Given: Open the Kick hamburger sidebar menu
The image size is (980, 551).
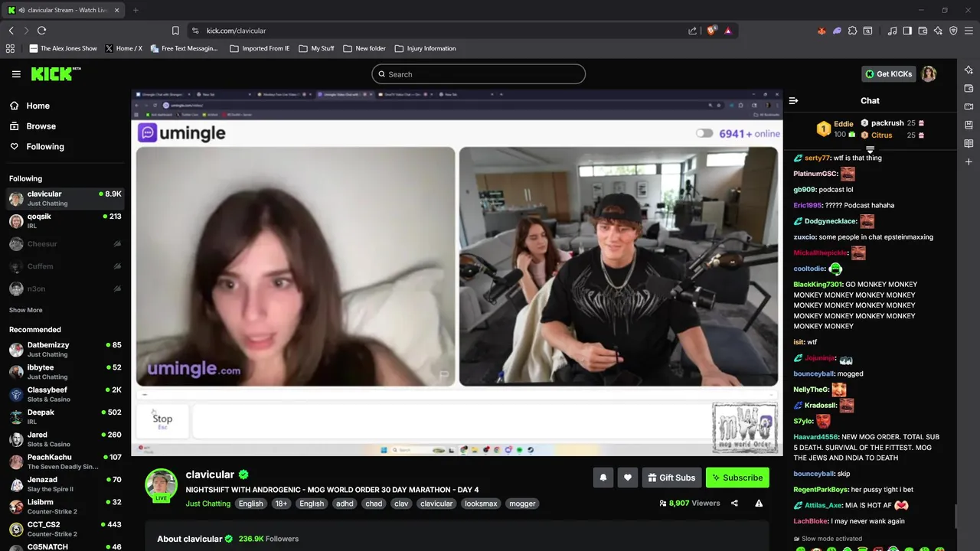Looking at the screenshot, I should point(16,74).
